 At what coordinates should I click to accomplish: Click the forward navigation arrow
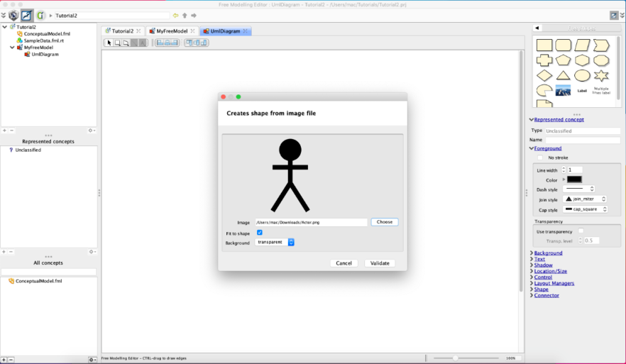click(194, 16)
